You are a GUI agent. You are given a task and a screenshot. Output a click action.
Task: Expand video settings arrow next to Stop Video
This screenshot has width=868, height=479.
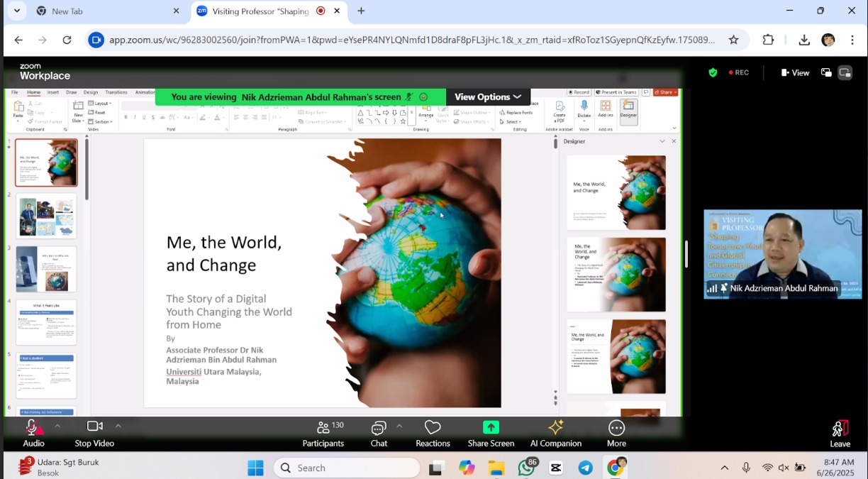pyautogui.click(x=118, y=426)
